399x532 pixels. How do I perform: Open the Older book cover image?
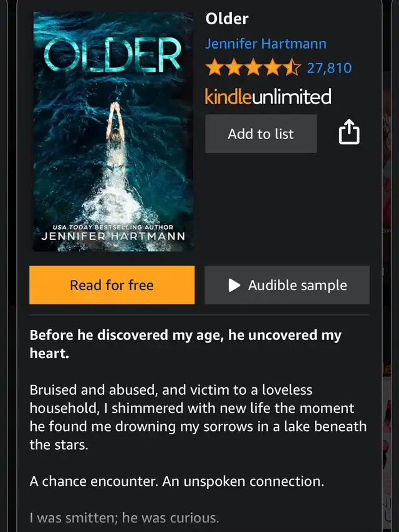[x=113, y=132]
